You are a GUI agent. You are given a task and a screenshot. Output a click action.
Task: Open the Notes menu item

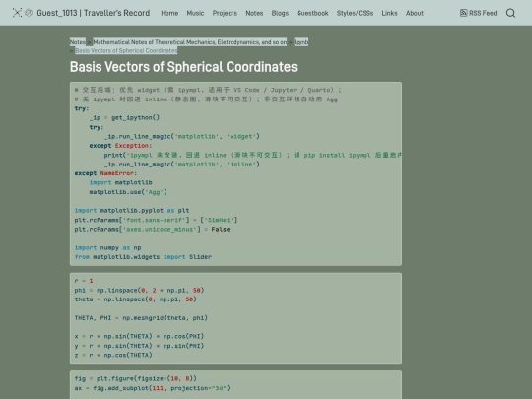click(x=254, y=13)
